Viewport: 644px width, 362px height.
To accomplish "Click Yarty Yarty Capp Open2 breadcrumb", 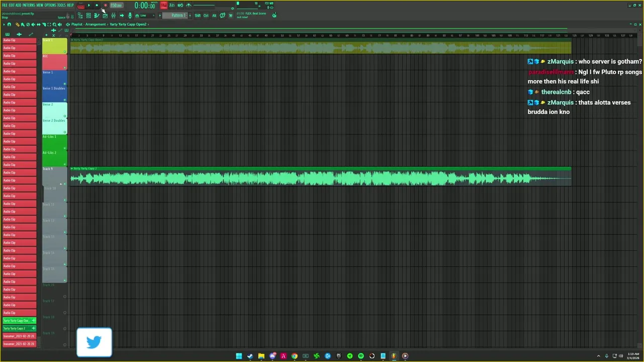I will pos(128,24).
